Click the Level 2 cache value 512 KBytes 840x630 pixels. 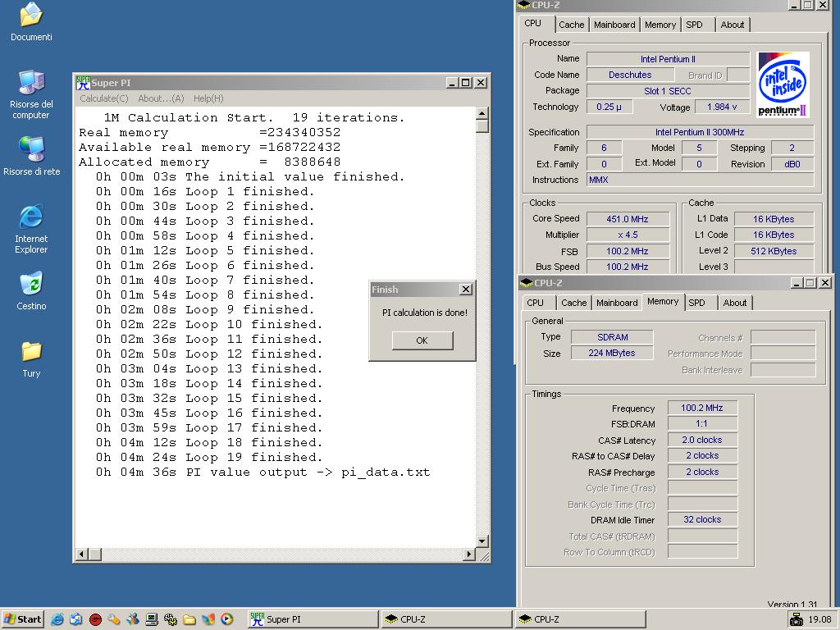click(x=774, y=251)
